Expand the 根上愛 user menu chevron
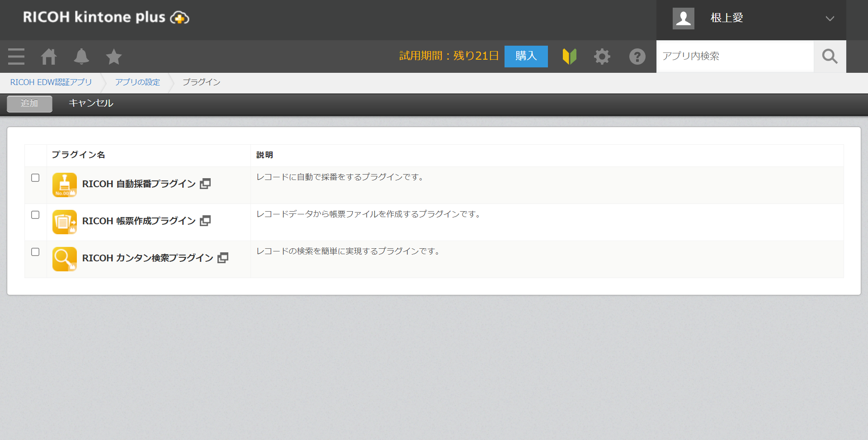The image size is (868, 440). [830, 19]
